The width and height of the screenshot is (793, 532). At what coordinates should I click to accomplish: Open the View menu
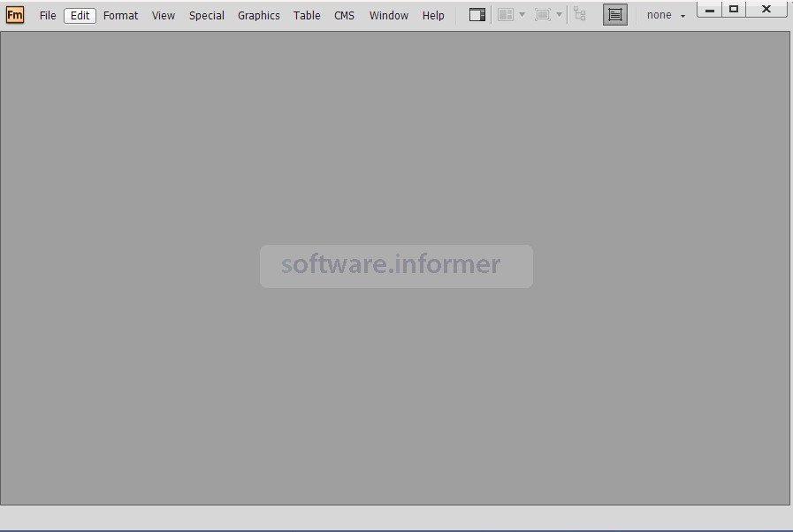163,15
